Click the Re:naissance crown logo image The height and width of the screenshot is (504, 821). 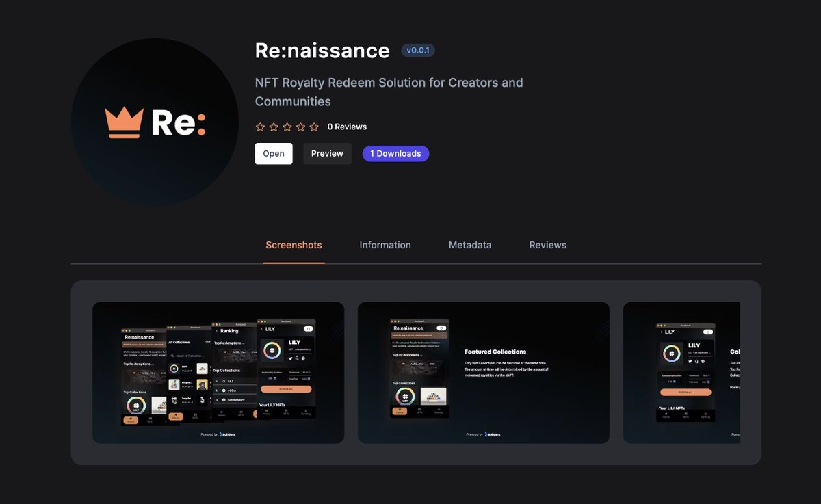155,122
